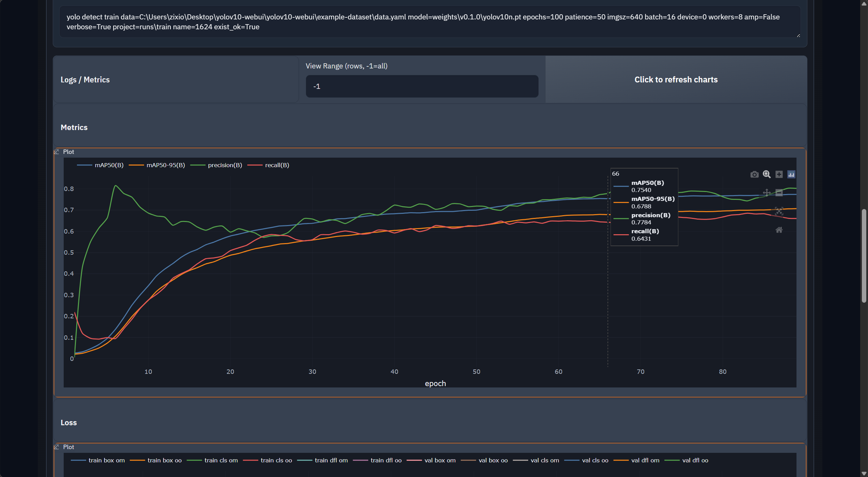Toggle val cls oo loss trace
868x477 pixels.
[x=595, y=460]
